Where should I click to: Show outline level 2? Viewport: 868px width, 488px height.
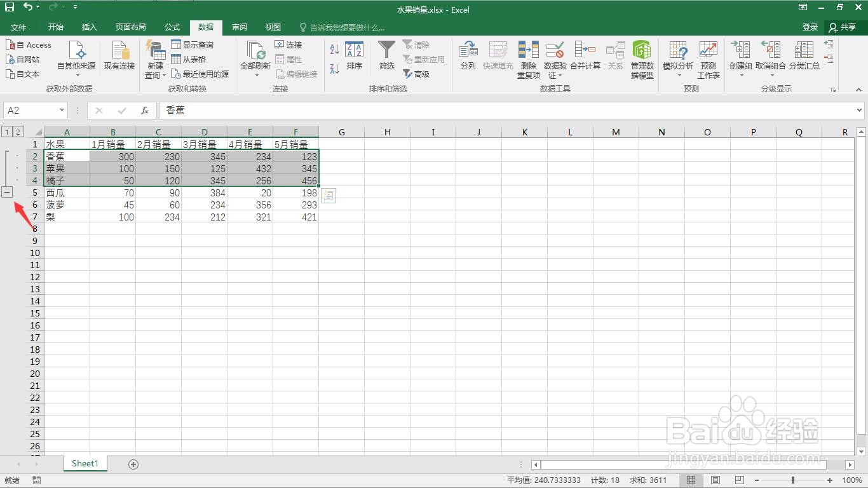pos(18,132)
